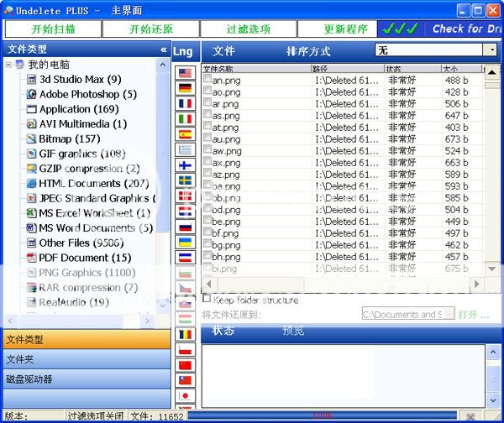Click the Adobe Photoshop file type icon
This screenshot has width=504, height=423.
[31, 94]
